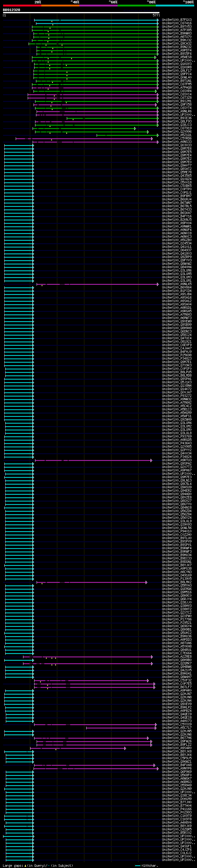The width and height of the screenshot is (197, 868).
Task: Click the UniRef100_C5YRD6 label
Action: click(x=177, y=139)
